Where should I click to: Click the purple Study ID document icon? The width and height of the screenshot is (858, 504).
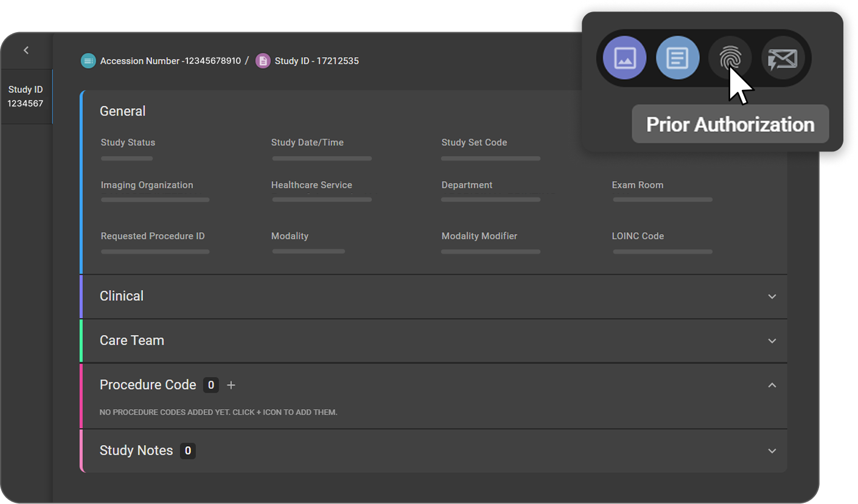click(263, 61)
